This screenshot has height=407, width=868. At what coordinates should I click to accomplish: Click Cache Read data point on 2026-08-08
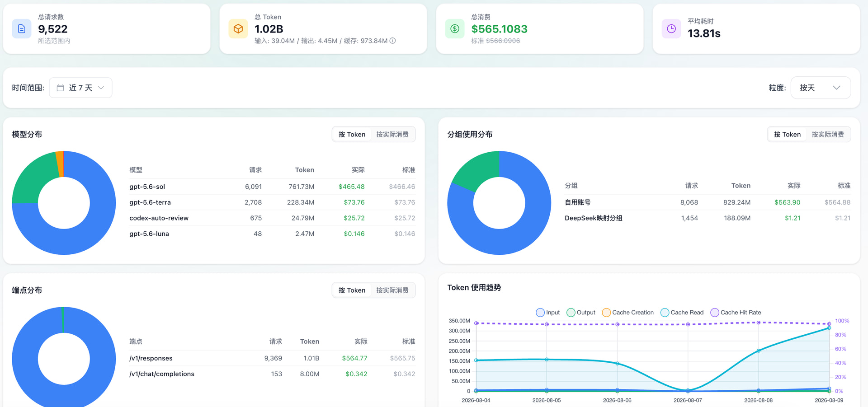coord(759,351)
